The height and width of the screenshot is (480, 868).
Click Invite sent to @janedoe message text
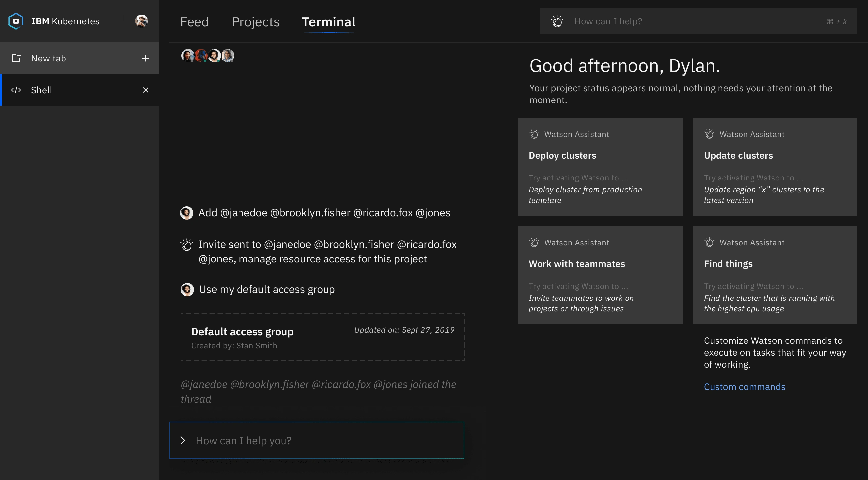click(x=327, y=252)
